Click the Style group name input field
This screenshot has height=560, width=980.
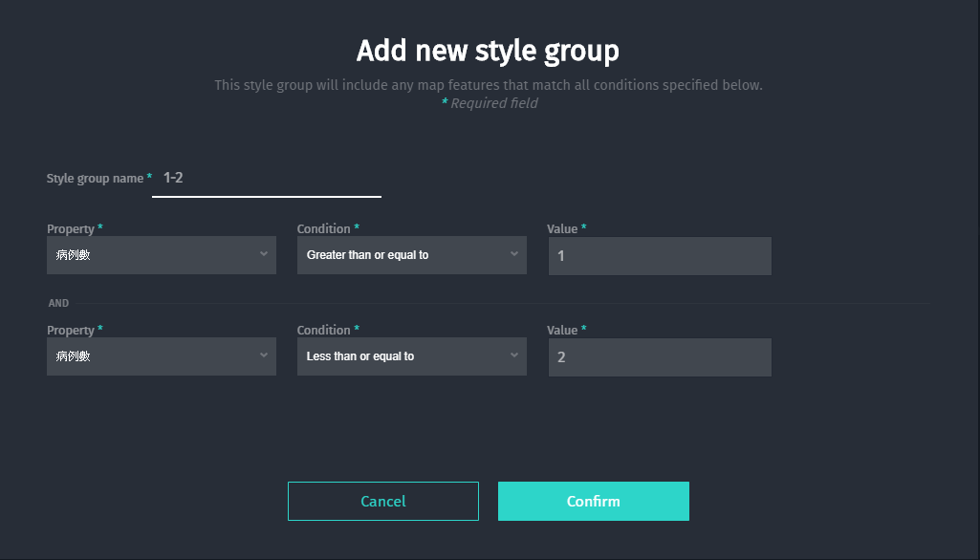266,178
